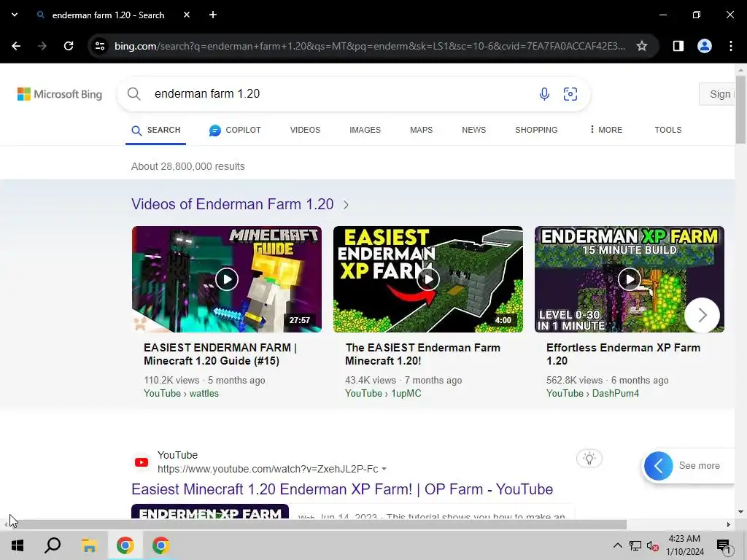Click the Microsoft Bing logo
Viewport: 747px width, 560px height.
(60, 94)
